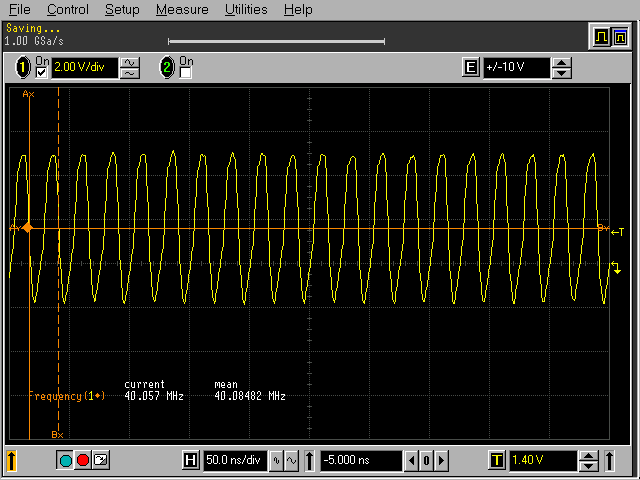This screenshot has width=640, height=480.
Task: Turn off channel 1 checkbox
Action: click(x=41, y=73)
